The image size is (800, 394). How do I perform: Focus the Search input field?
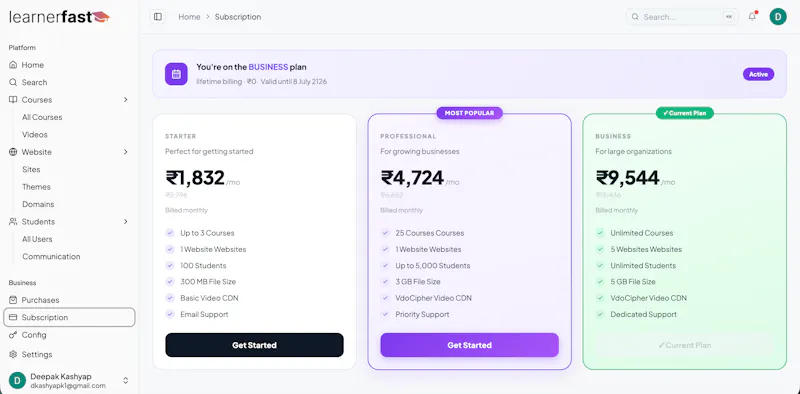point(683,17)
